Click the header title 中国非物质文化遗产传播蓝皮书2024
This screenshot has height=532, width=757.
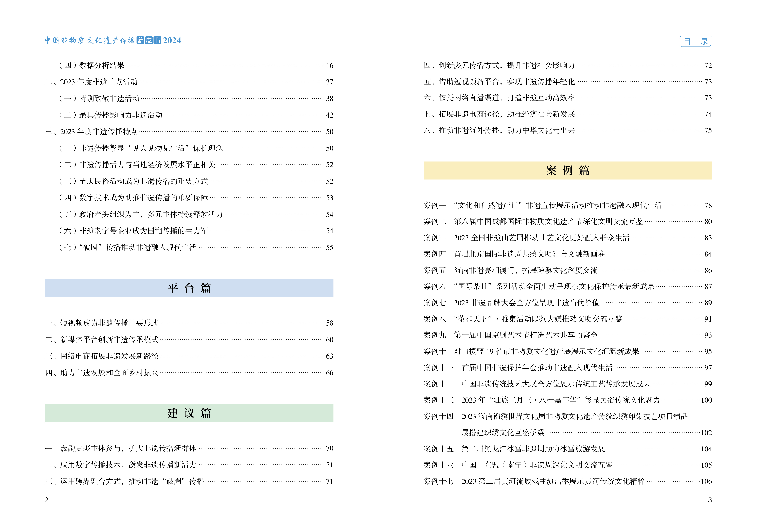point(113,40)
